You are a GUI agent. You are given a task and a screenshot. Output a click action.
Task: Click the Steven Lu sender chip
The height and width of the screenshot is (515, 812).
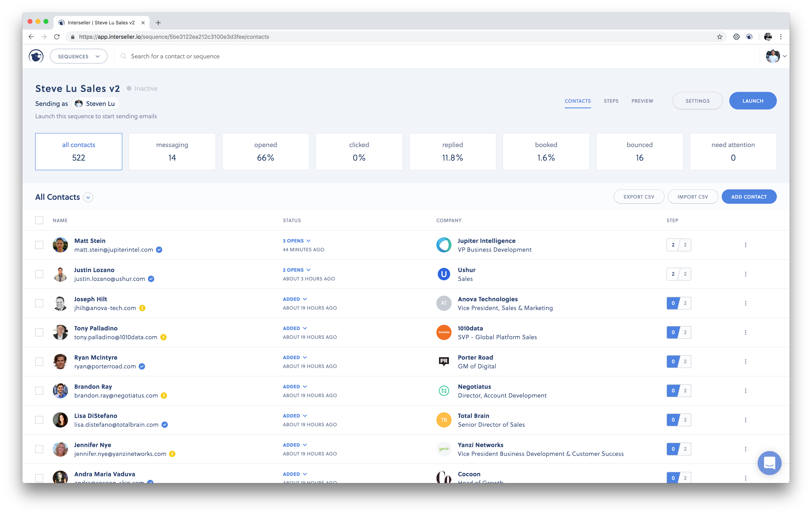(95, 103)
